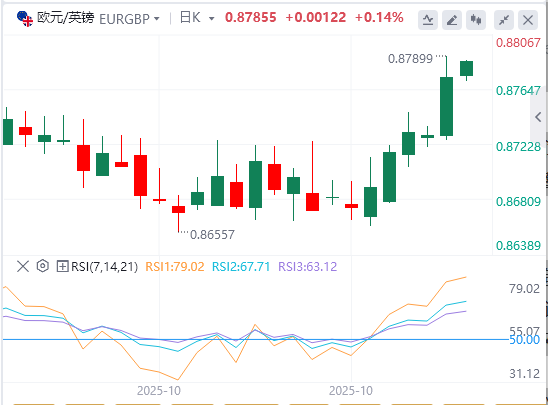Click the RSI(7,14,21) label
This screenshot has height=405, width=548.
coord(104,267)
